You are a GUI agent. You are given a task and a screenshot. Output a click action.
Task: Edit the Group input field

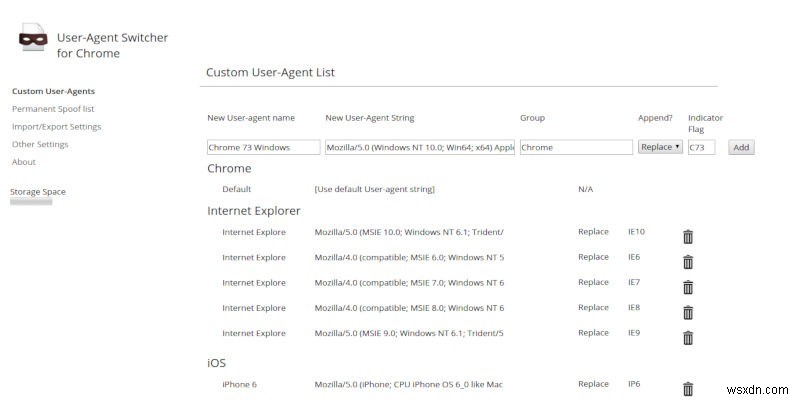point(575,147)
